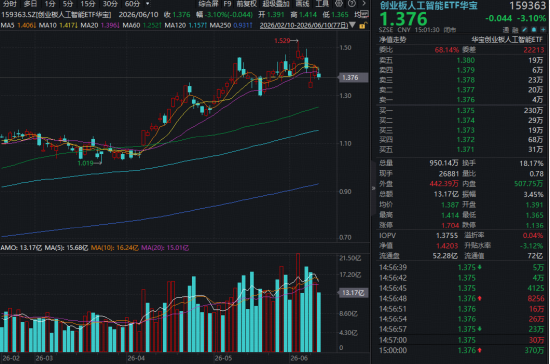This screenshot has width=550, height=364.
Task: Expand toolbar with the right chevron arrow
Action: [364, 4]
